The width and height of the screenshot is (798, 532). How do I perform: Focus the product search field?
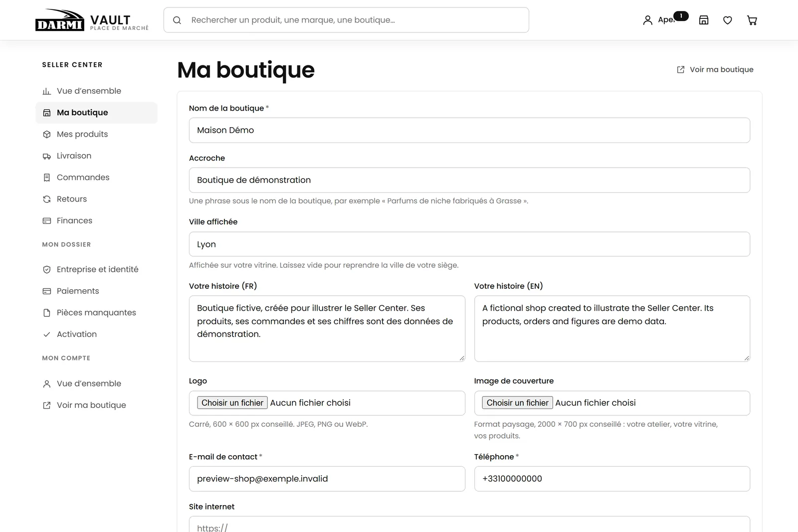click(346, 20)
